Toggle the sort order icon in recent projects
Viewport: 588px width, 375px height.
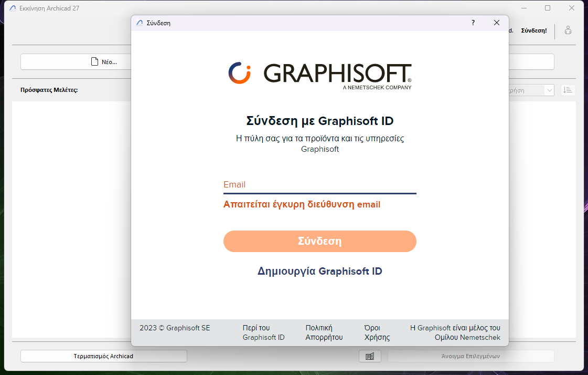(568, 90)
